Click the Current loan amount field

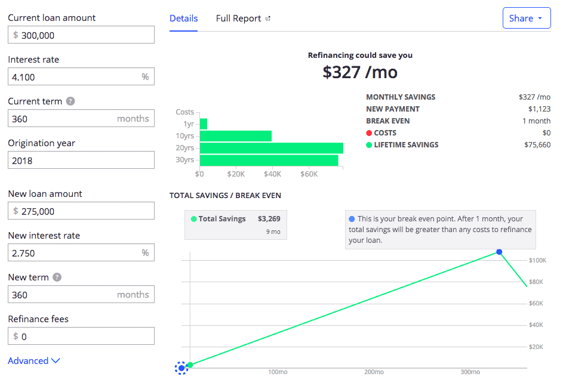(x=81, y=35)
